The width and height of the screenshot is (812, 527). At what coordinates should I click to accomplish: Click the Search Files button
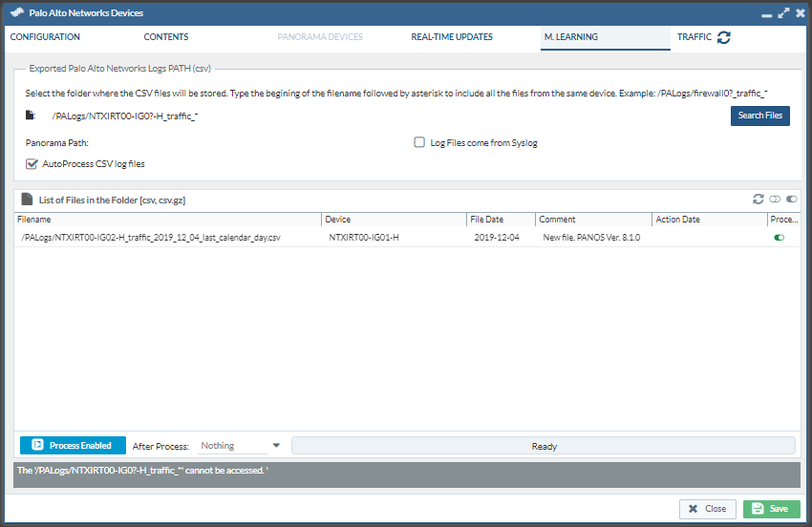coord(759,116)
